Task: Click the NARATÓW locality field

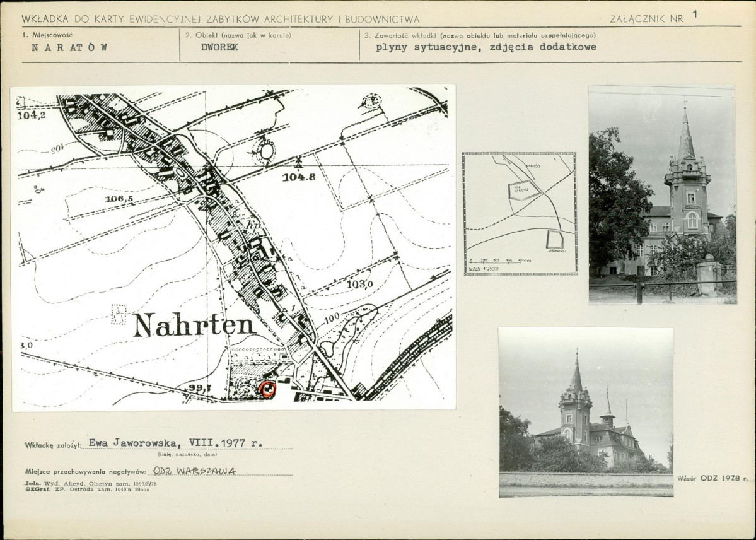Action: [69, 47]
